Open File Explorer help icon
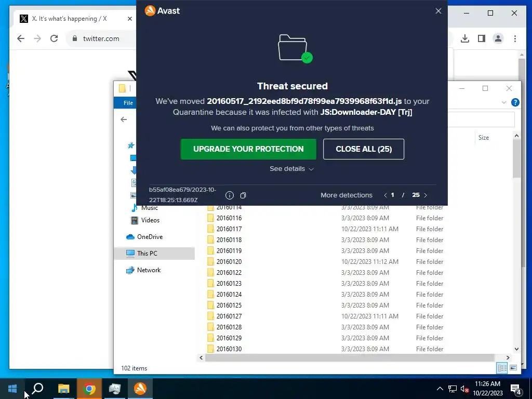Viewport: 532px width, 399px height. tap(515, 102)
